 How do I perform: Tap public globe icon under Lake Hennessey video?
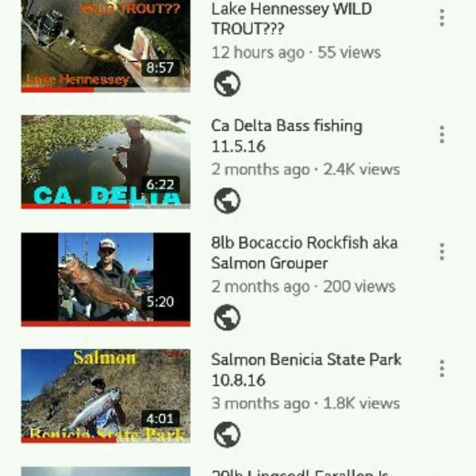coord(227,83)
